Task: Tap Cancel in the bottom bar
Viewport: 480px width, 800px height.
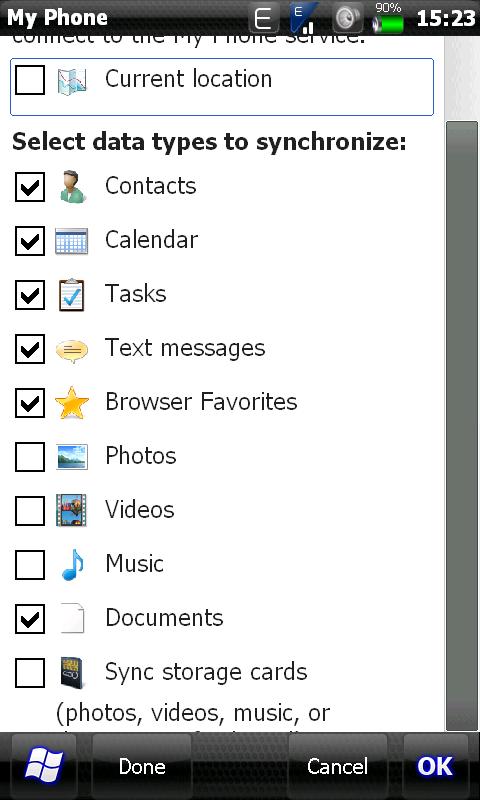Action: [337, 766]
